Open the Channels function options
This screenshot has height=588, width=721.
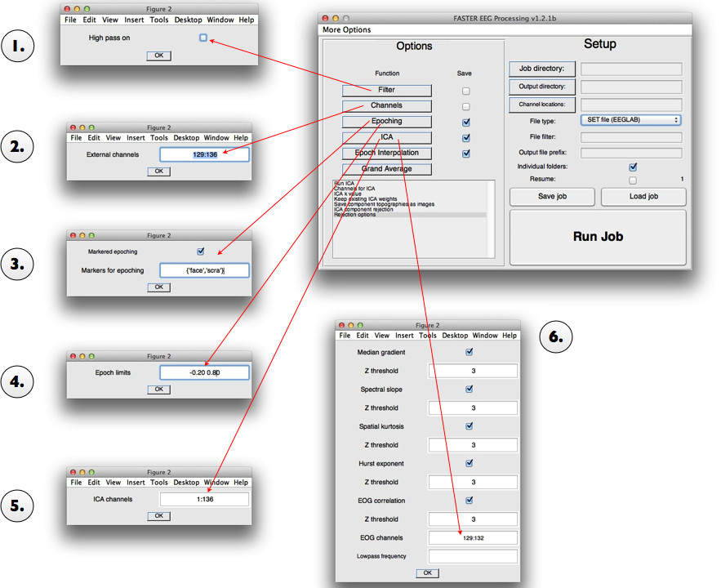tap(387, 105)
